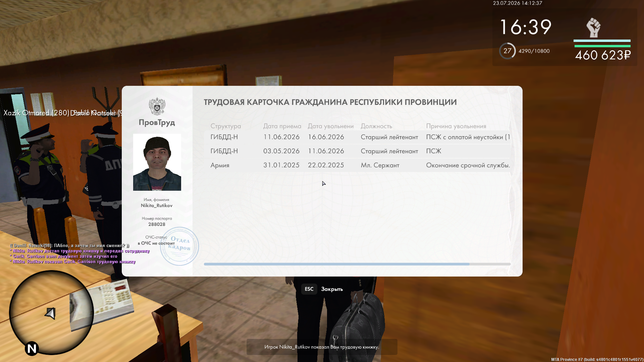Click the green bar under the health bar
This screenshot has height=362, width=644.
click(x=602, y=46)
